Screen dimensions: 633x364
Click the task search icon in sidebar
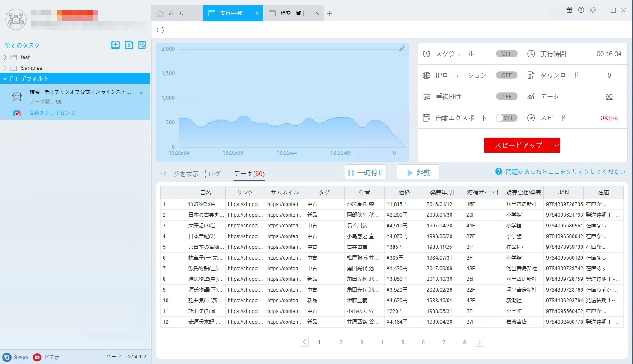[x=142, y=45]
